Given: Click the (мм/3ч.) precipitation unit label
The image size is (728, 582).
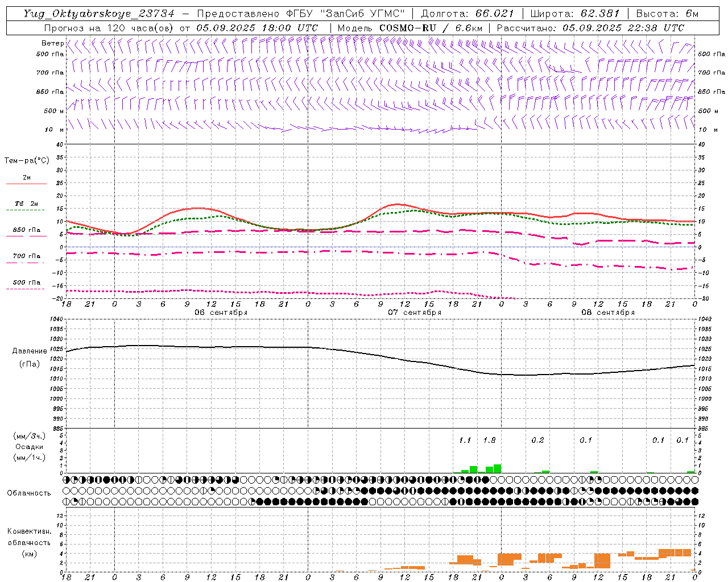Looking at the screenshot, I should tap(30, 436).
